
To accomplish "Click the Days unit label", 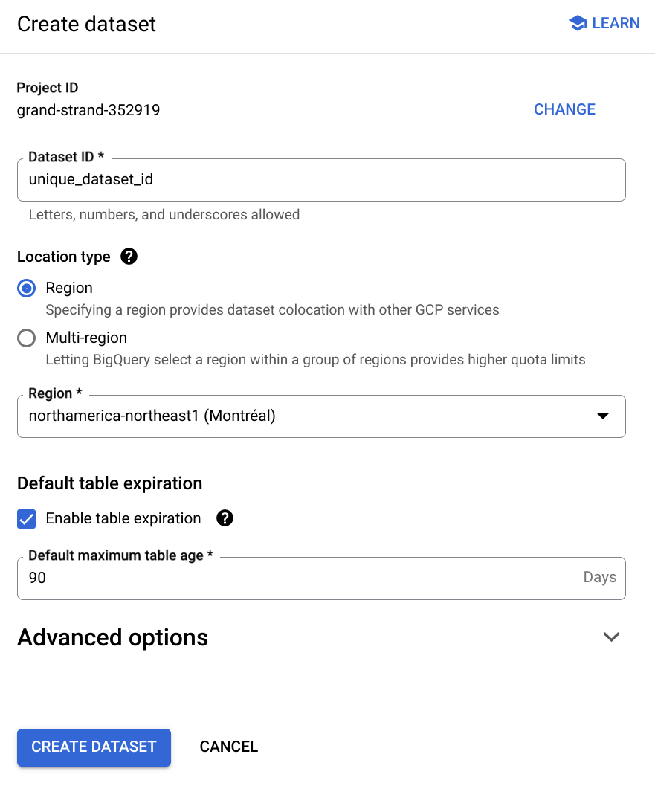I will click(599, 578).
